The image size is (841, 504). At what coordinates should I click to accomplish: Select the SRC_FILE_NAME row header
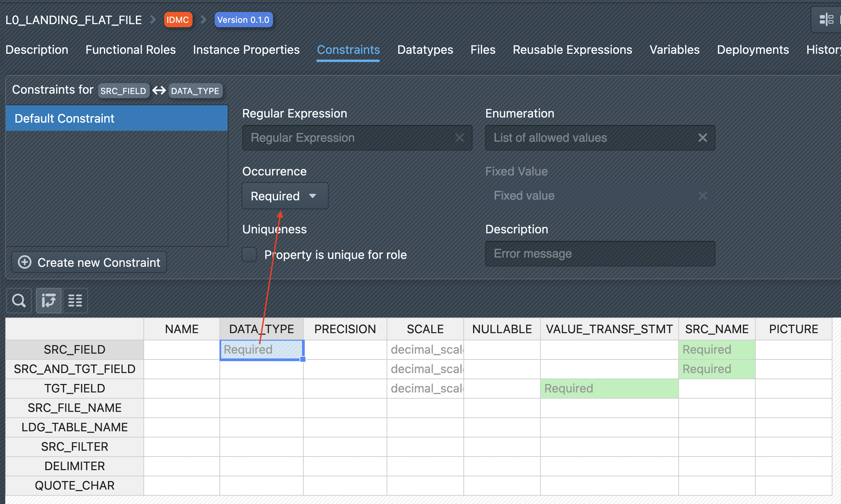[x=74, y=408]
